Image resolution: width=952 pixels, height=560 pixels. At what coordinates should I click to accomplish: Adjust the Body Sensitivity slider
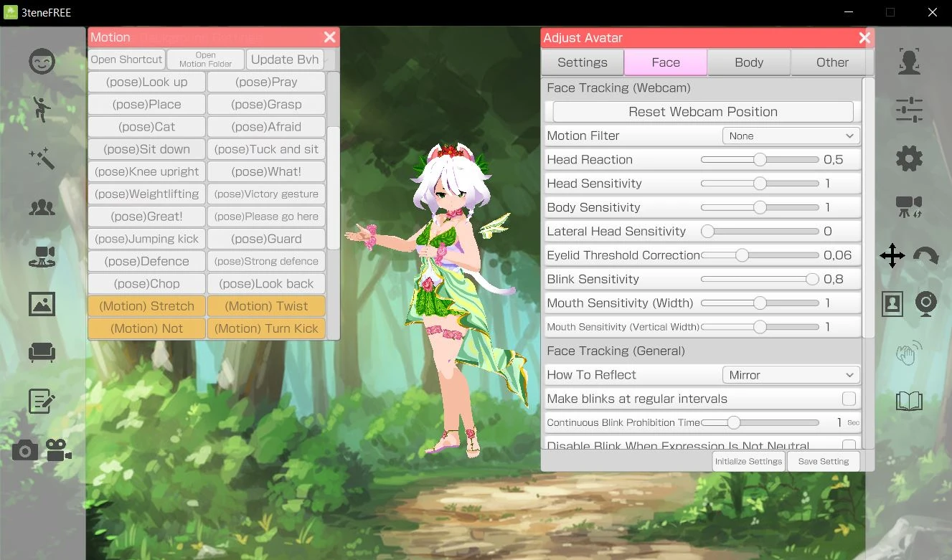(760, 207)
